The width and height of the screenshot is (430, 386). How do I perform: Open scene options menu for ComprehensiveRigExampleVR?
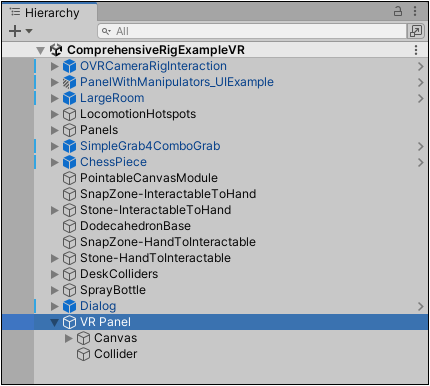coord(416,50)
